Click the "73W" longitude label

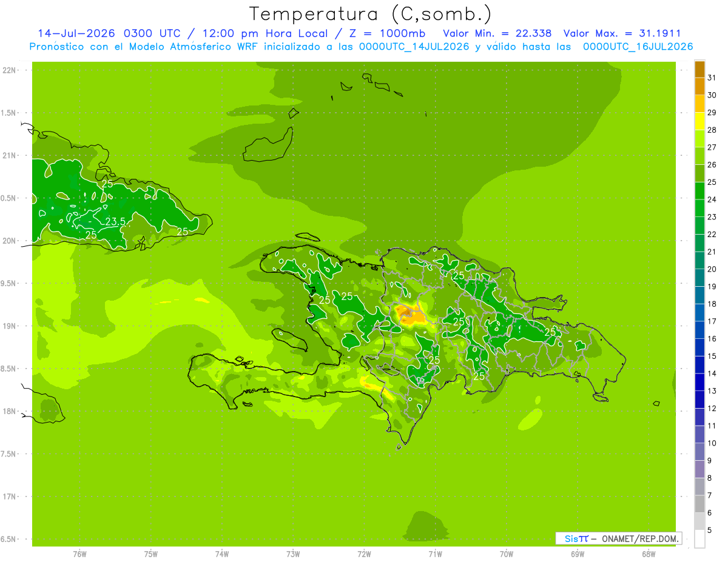point(293,554)
